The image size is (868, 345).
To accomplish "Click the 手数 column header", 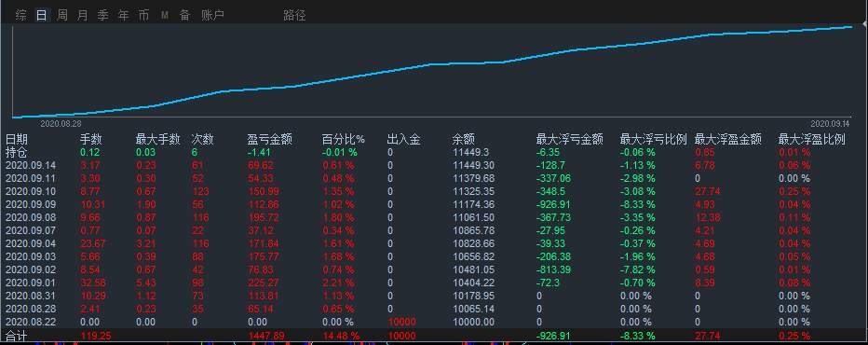I will click(91, 140).
